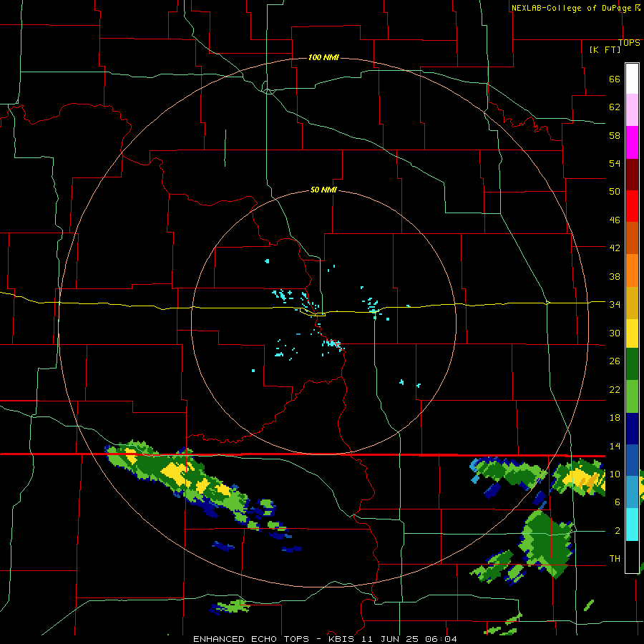The height and width of the screenshot is (644, 644).
Task: Click the 100 NMI range ring label
Action: point(323,57)
